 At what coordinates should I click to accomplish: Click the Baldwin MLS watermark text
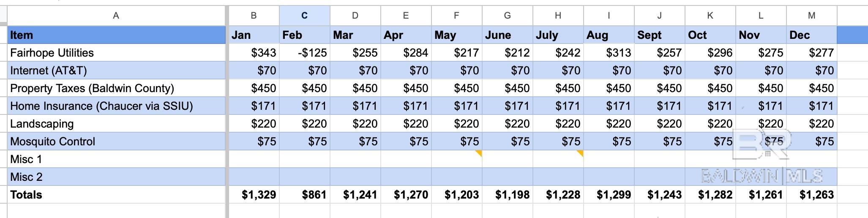(x=762, y=176)
